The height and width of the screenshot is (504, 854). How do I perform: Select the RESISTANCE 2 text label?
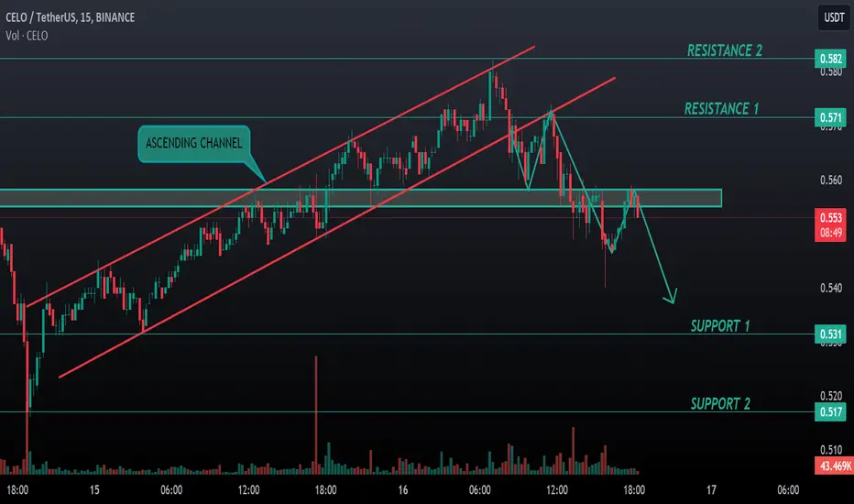point(725,50)
